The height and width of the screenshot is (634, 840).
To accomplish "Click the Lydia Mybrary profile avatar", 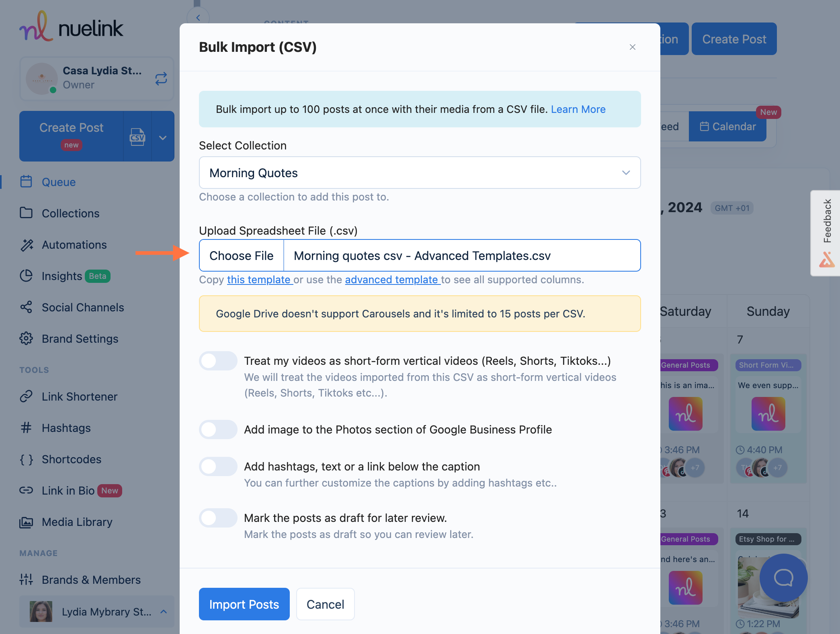I will click(x=41, y=612).
